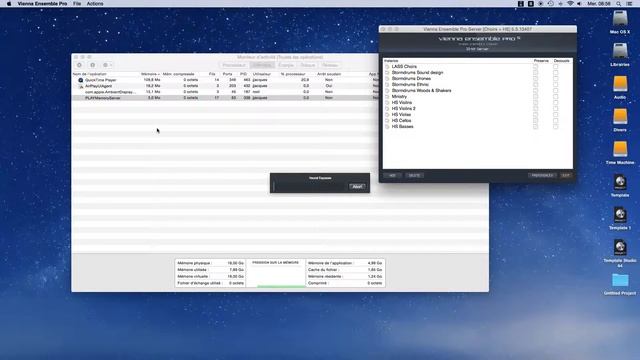Click the Time Machine menu bar icon

click(551, 4)
